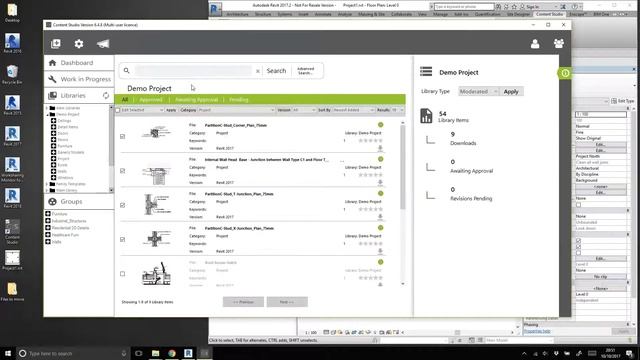
Task: Open the settings gear in Content Studio header
Action: tap(79, 44)
